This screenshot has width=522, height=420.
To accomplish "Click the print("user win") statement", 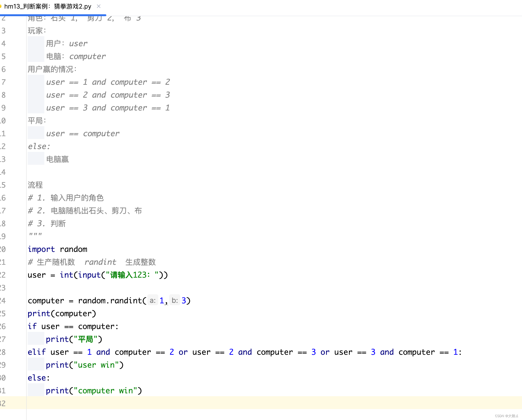I will point(85,365).
